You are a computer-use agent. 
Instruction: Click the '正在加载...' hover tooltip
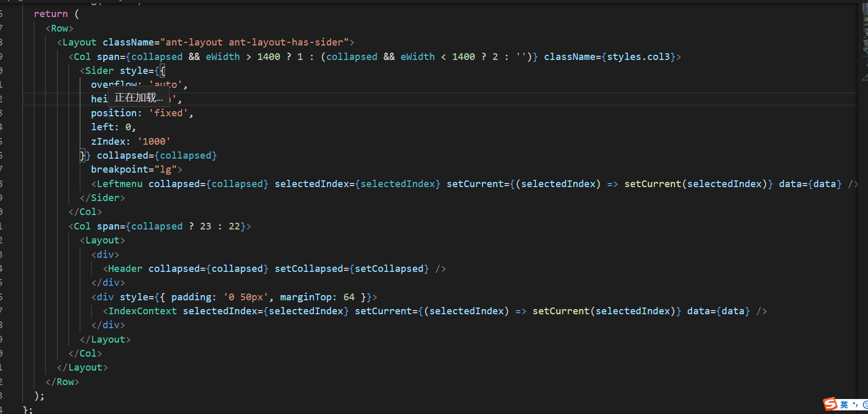[139, 97]
